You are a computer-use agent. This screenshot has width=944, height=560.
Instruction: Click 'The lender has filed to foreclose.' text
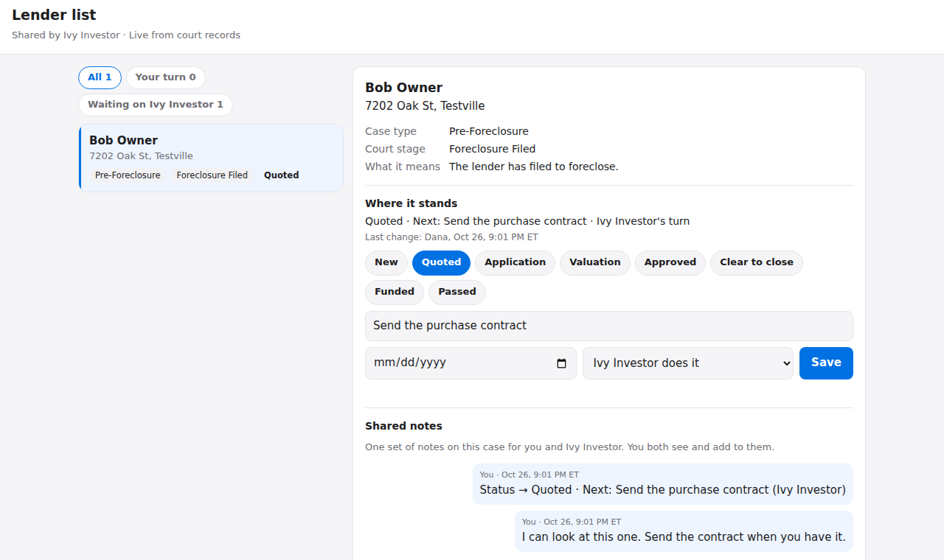tap(534, 167)
